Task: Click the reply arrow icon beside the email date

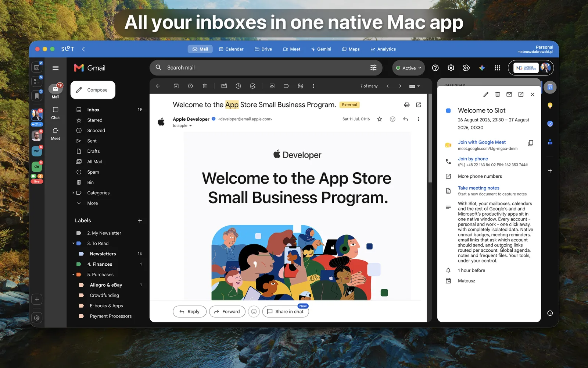Action: (x=406, y=119)
